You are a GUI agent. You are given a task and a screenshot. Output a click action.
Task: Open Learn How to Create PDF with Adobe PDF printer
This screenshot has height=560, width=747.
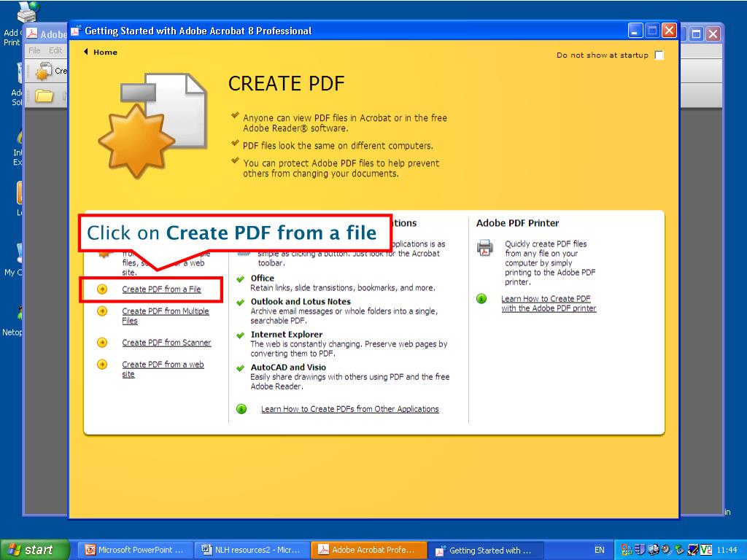[x=549, y=303]
